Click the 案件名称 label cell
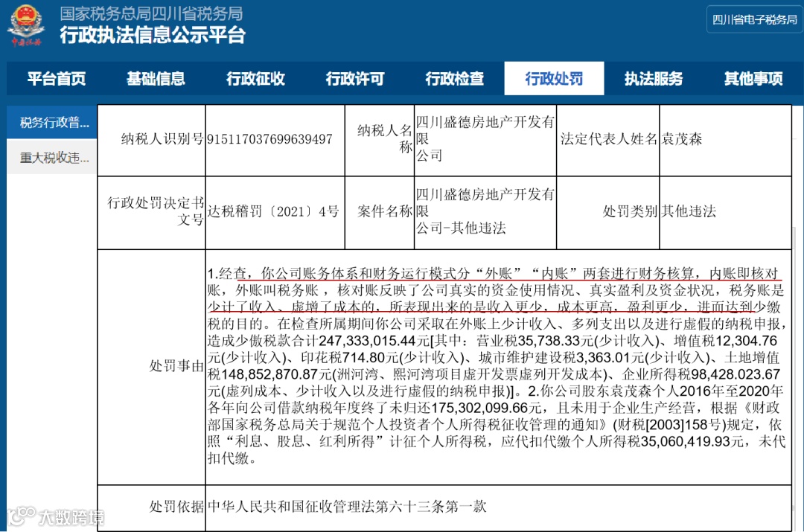 tap(380, 213)
